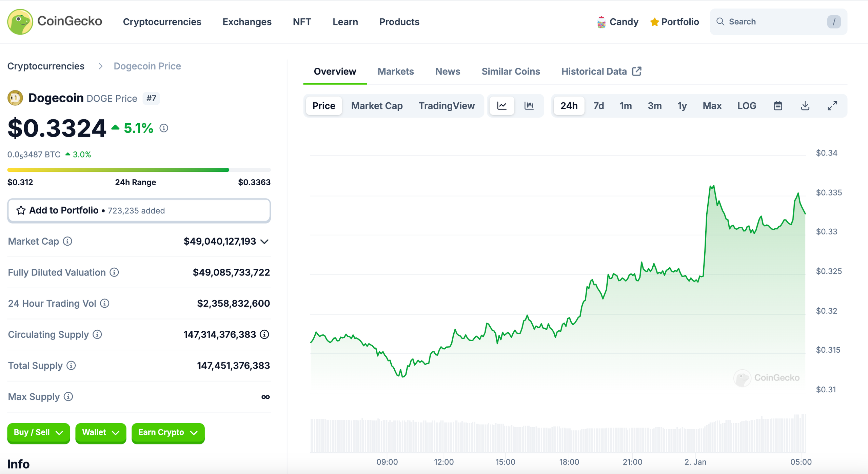Toggle LOG scale on chart
Image resolution: width=868 pixels, height=474 pixels.
(x=747, y=106)
